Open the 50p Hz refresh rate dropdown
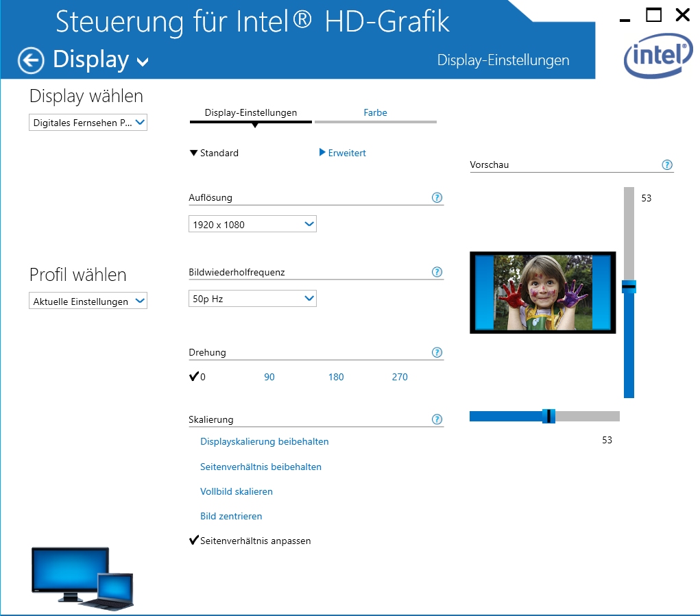700x616 pixels. point(252,299)
